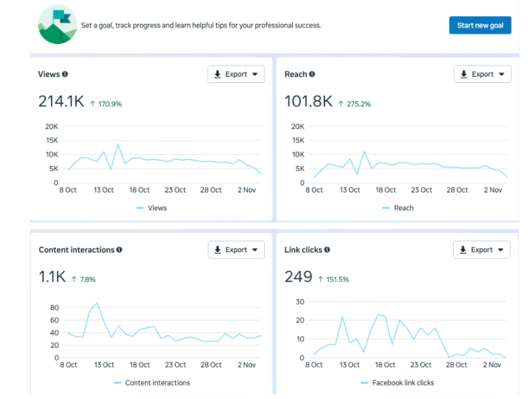Click the Views info icon
The height and width of the screenshot is (399, 532).
(65, 74)
